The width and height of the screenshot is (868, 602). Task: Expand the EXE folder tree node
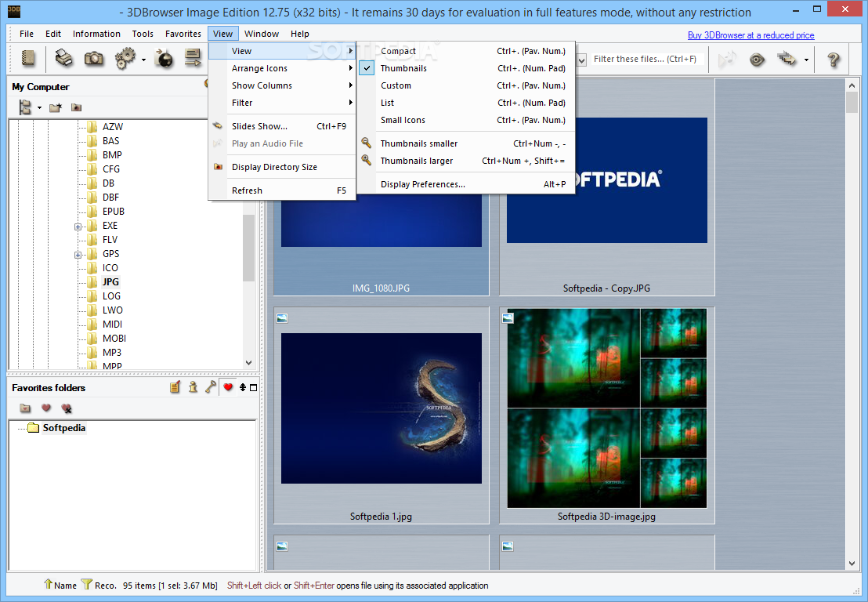(x=78, y=227)
